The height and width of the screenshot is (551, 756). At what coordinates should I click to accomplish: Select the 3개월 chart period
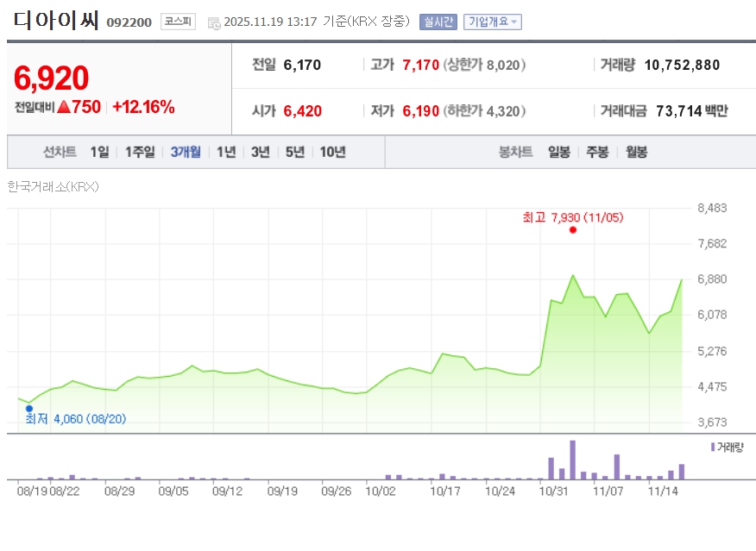[x=186, y=152]
